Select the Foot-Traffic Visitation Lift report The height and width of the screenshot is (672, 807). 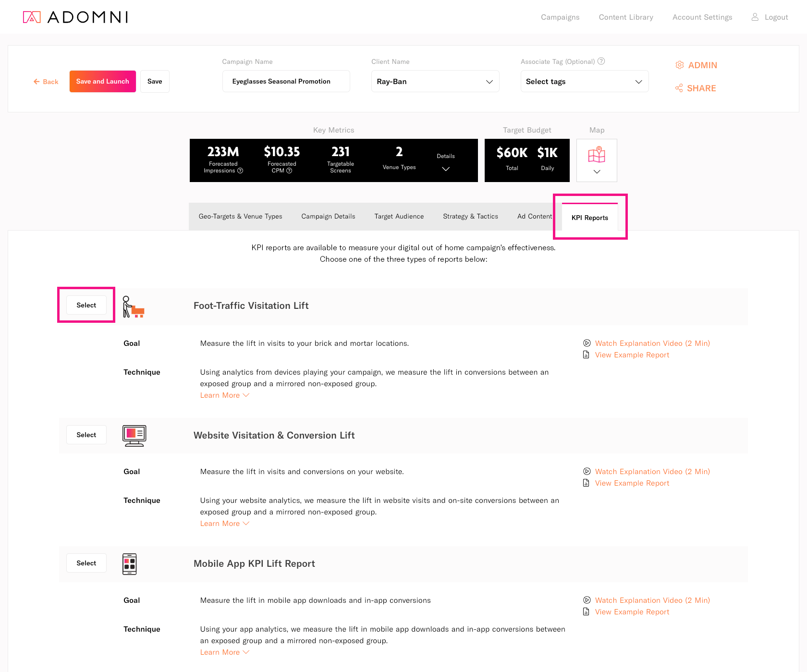tap(86, 305)
